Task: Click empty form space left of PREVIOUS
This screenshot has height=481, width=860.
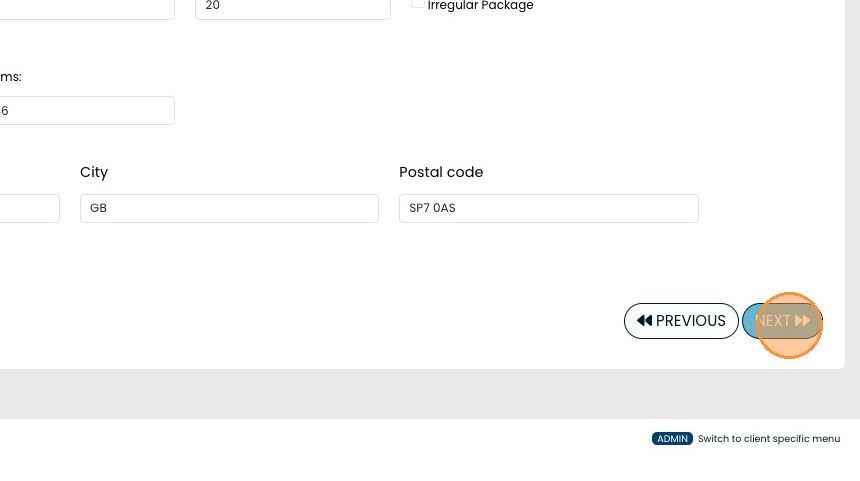Action: [350, 320]
